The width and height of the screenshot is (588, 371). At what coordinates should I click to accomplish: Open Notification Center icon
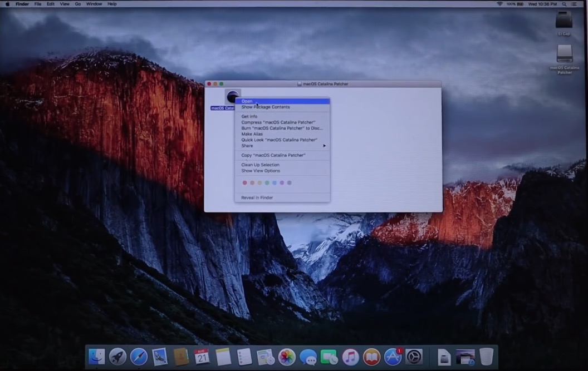[574, 4]
